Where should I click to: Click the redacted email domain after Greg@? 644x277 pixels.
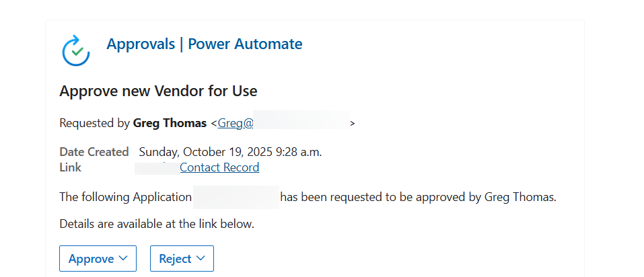click(301, 123)
